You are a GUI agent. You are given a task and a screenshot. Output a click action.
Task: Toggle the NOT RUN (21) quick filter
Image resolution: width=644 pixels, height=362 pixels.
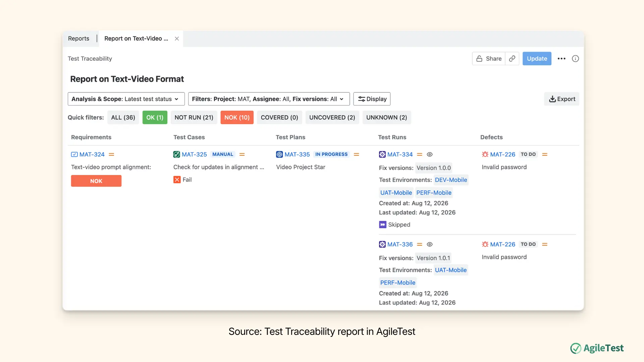(194, 117)
